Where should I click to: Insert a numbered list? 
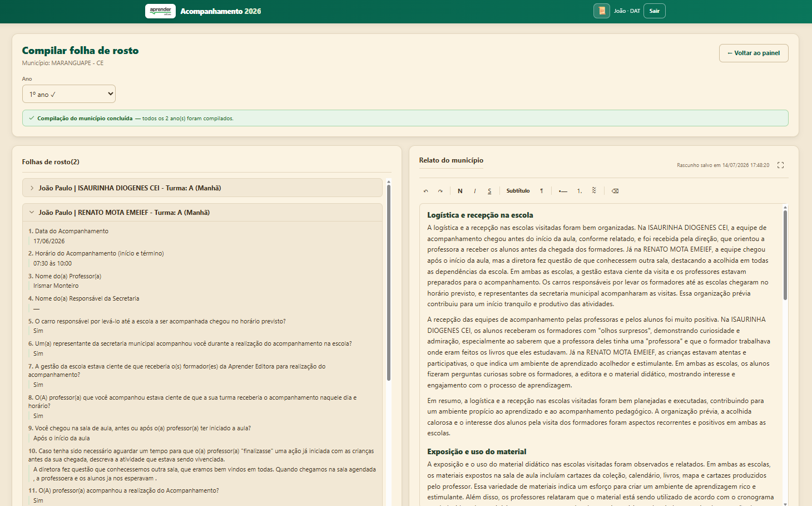click(580, 191)
